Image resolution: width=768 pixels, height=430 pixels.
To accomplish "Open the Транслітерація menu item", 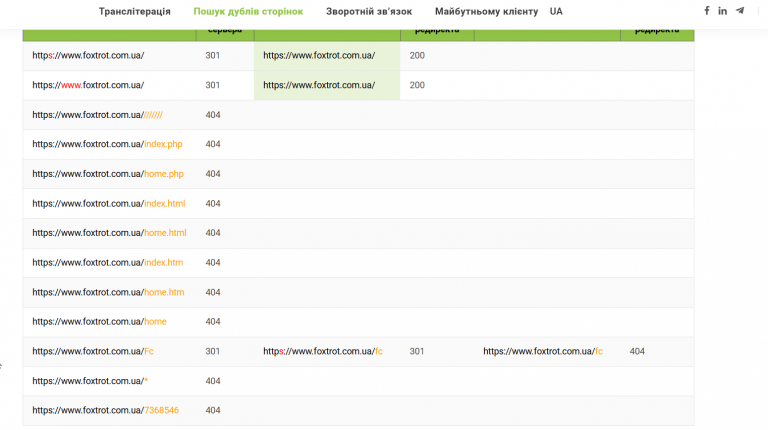I will tap(135, 11).
